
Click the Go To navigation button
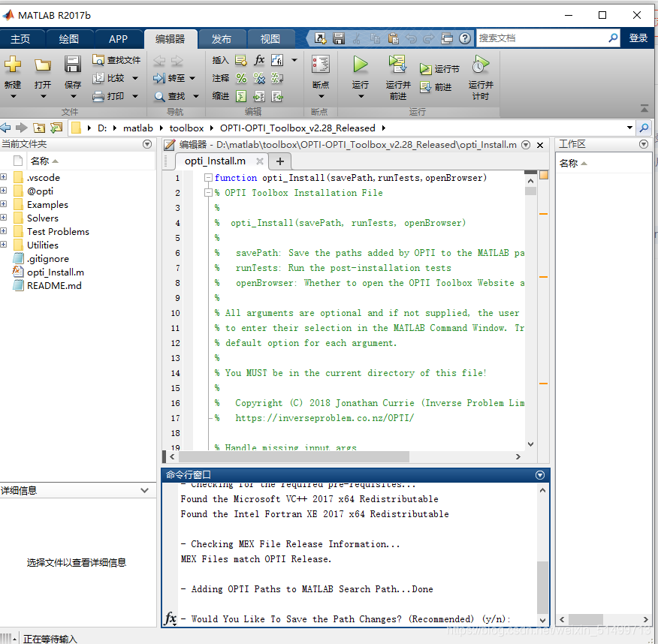[170, 78]
